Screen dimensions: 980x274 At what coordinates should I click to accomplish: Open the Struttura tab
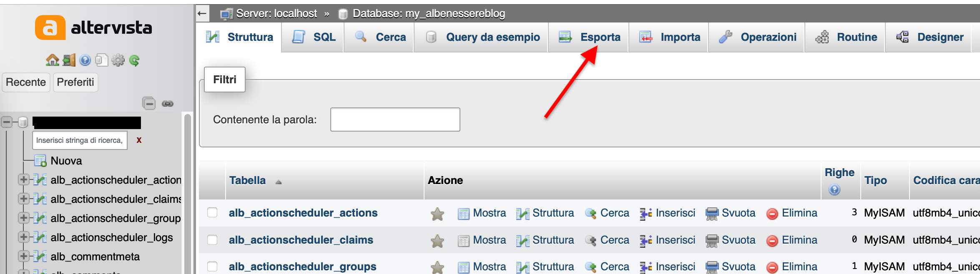pos(239,37)
